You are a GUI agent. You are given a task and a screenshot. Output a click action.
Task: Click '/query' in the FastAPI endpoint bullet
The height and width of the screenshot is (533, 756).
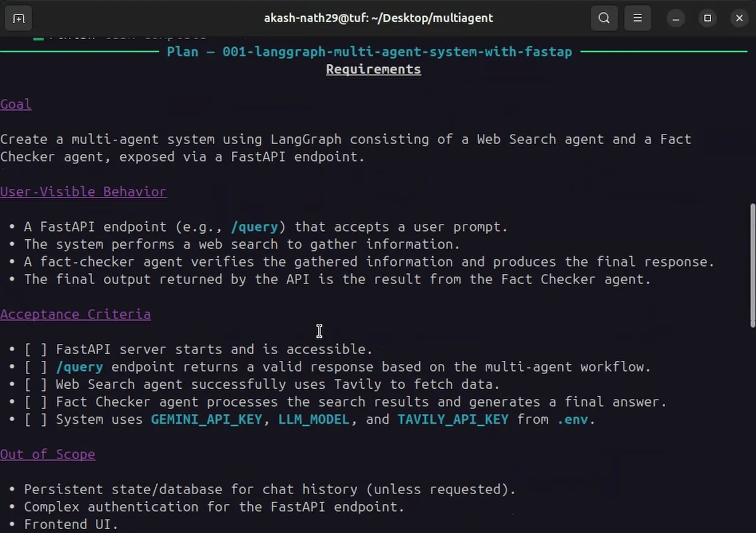coord(254,227)
